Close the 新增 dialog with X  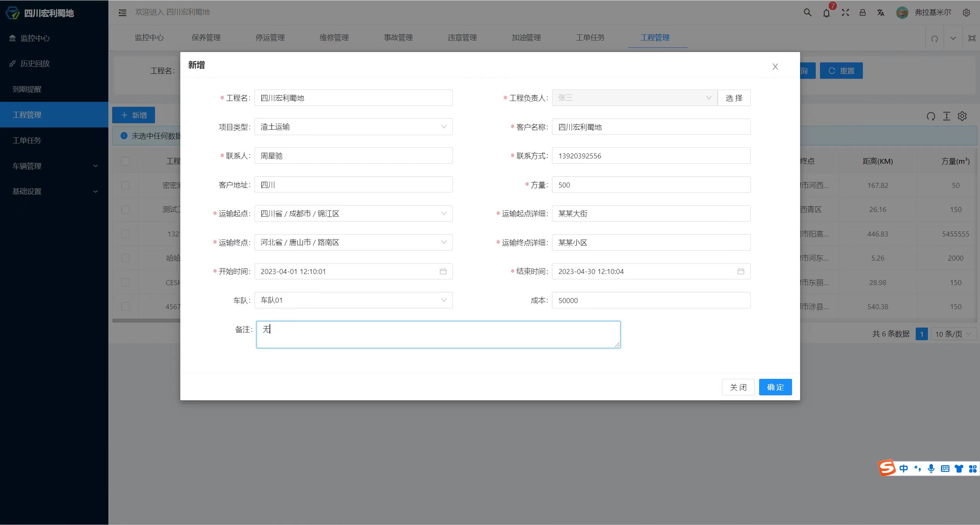pos(775,67)
